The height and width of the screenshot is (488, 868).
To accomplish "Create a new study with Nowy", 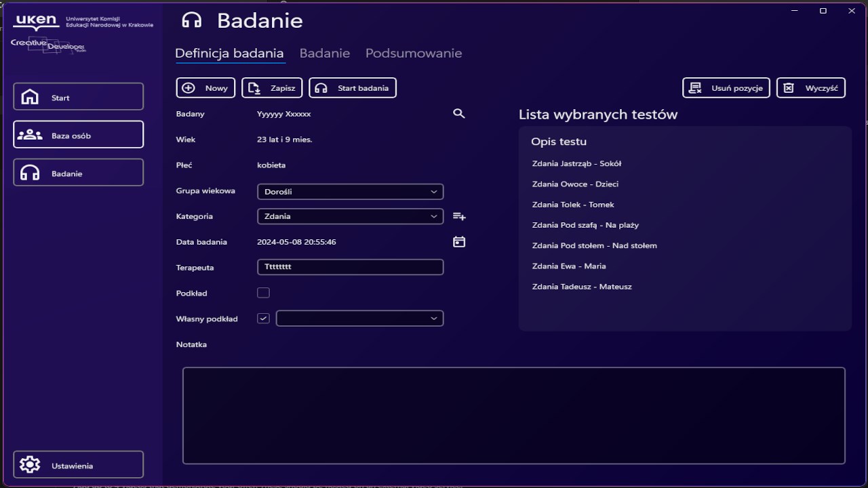I will [x=205, y=88].
